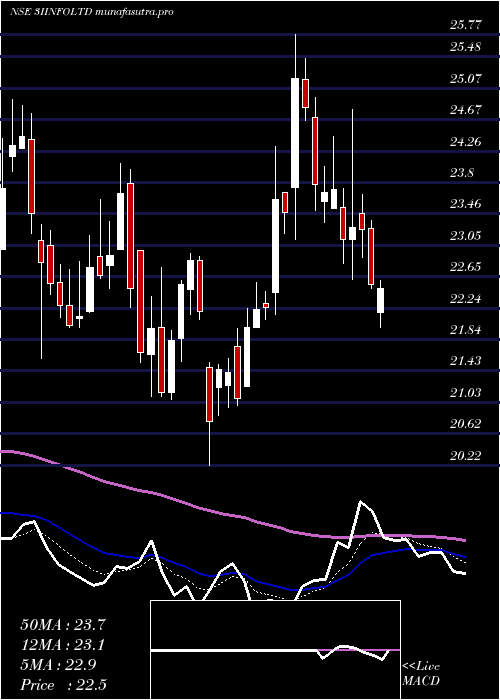Click the 24.67 price axis label
Screen dimensions: 500x700
[x=466, y=110]
